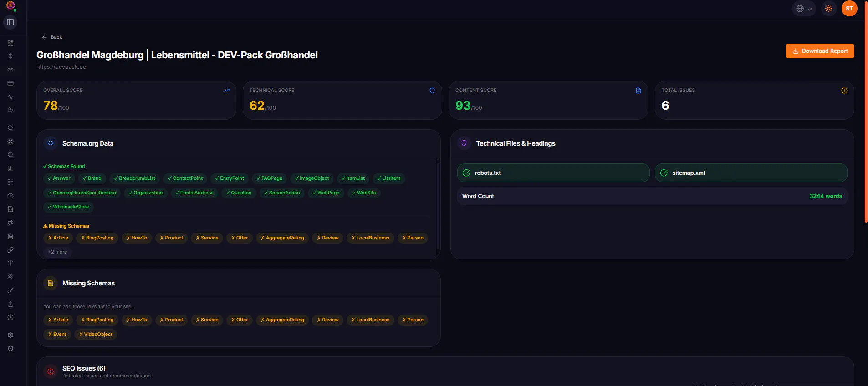Open the bar chart icon in sidebar

10,168
